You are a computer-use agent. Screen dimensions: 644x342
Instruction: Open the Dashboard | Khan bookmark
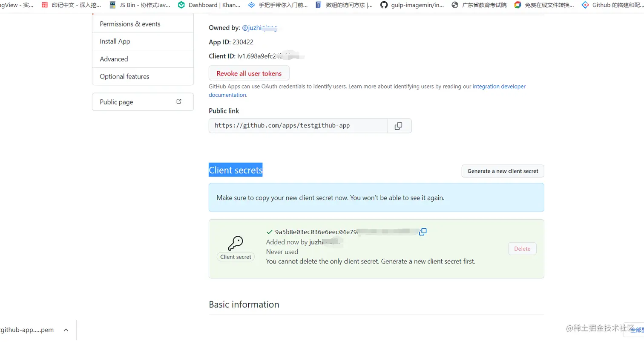pos(209,5)
